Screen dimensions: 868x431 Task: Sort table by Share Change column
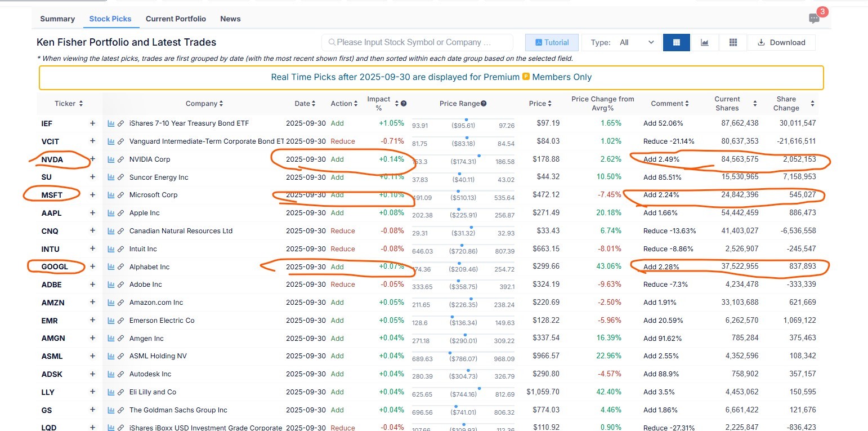pyautogui.click(x=812, y=104)
